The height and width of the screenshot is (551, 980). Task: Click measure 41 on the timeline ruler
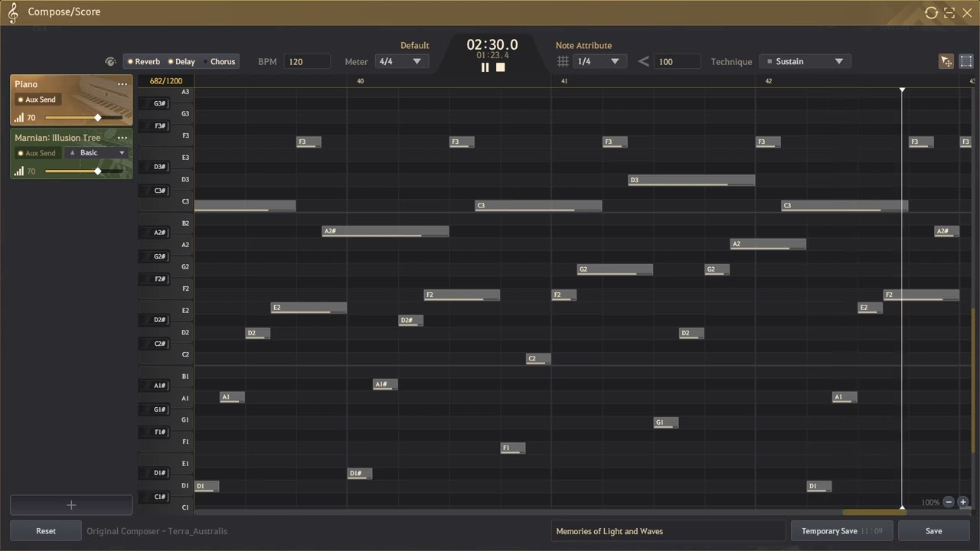pyautogui.click(x=564, y=81)
